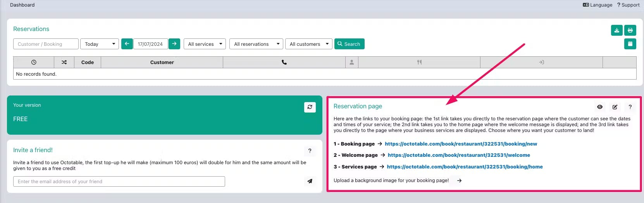Click arrow next to upload background image
The height and width of the screenshot is (203, 644).
pos(459,180)
